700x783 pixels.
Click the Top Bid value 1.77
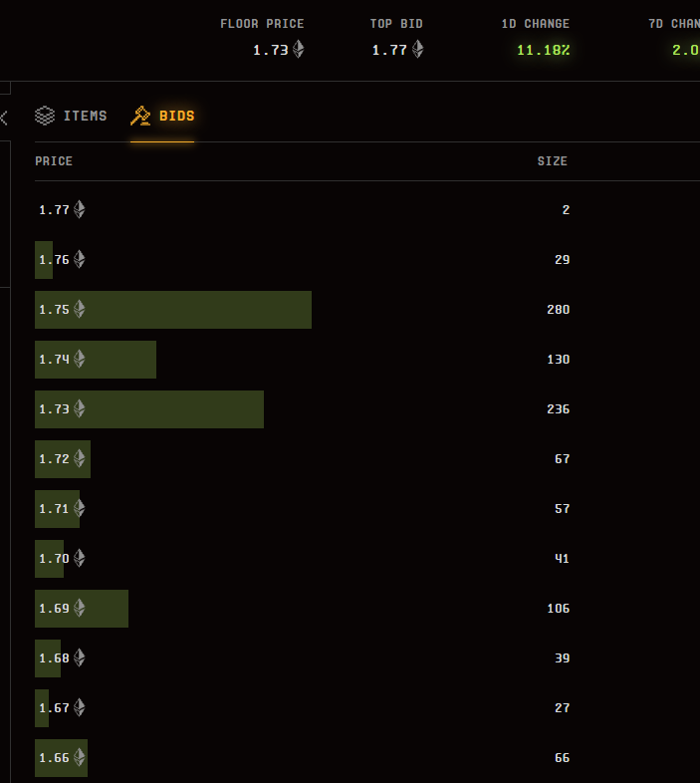389,50
